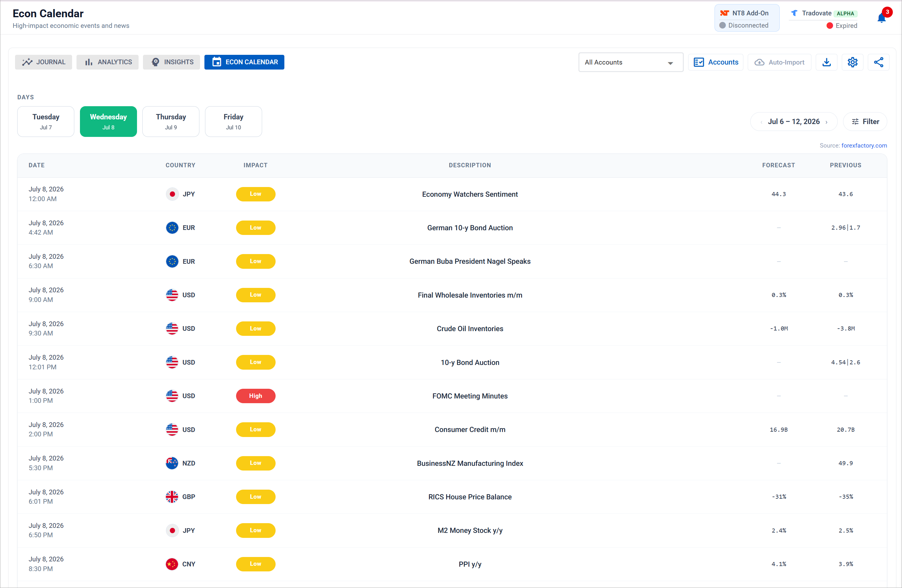902x588 pixels.
Task: Click the Low badge in Consumer Credit row
Action: point(256,430)
